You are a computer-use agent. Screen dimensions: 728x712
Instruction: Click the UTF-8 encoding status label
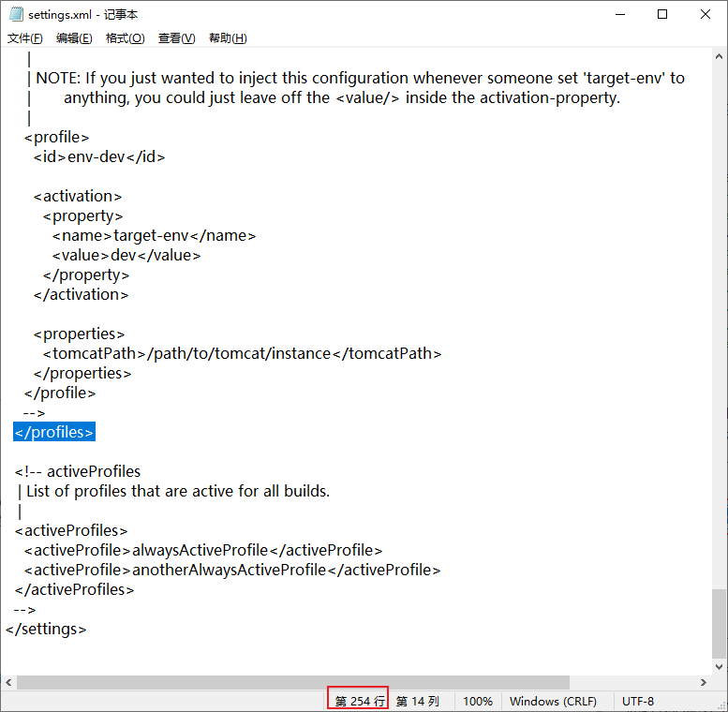tap(638, 701)
